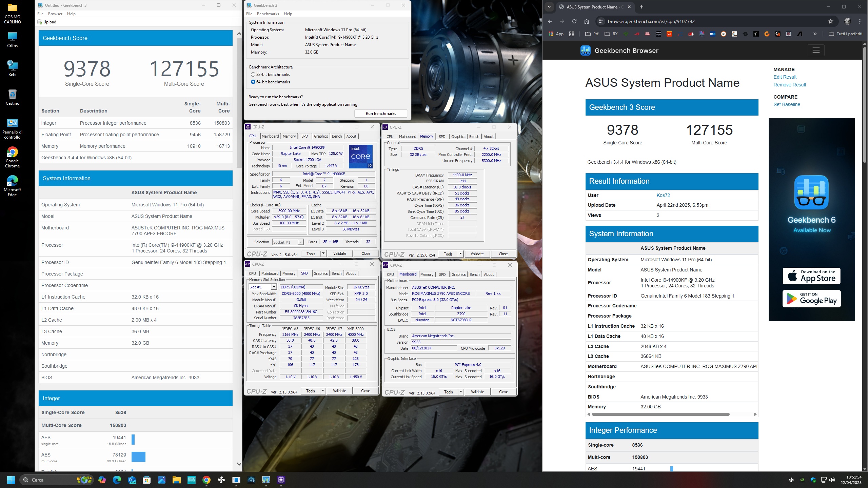Open the LDLC bookmark icon
The width and height of the screenshot is (868, 488).
pos(712,34)
